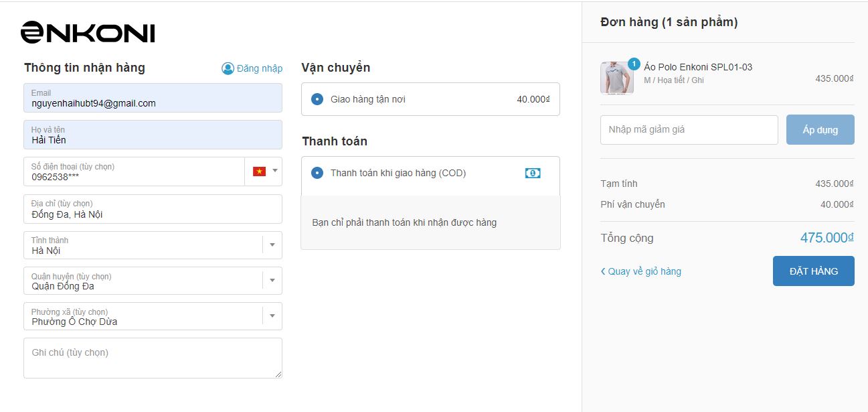Go back via Quay về giỏ hàng
Viewport: 868px width, 412px height.
click(x=641, y=271)
